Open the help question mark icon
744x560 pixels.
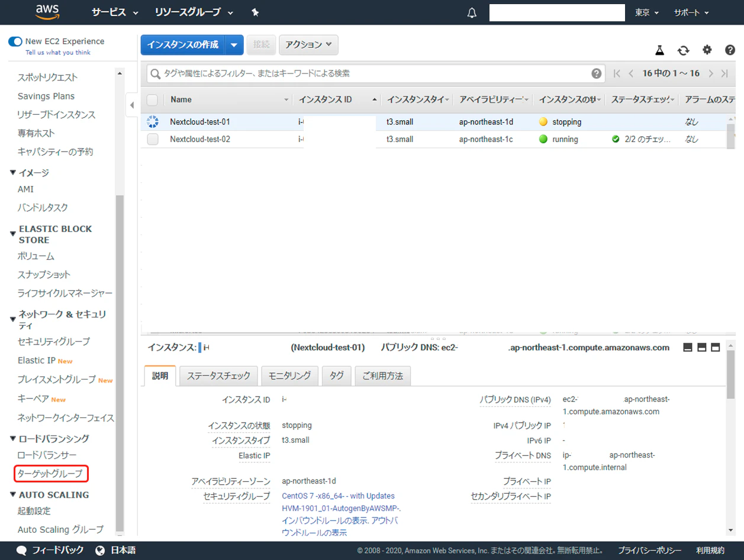(730, 50)
